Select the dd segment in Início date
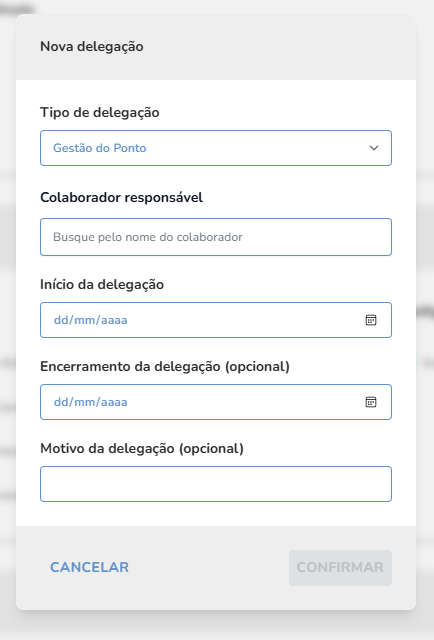Viewport: 434px width, 640px height. 61,320
